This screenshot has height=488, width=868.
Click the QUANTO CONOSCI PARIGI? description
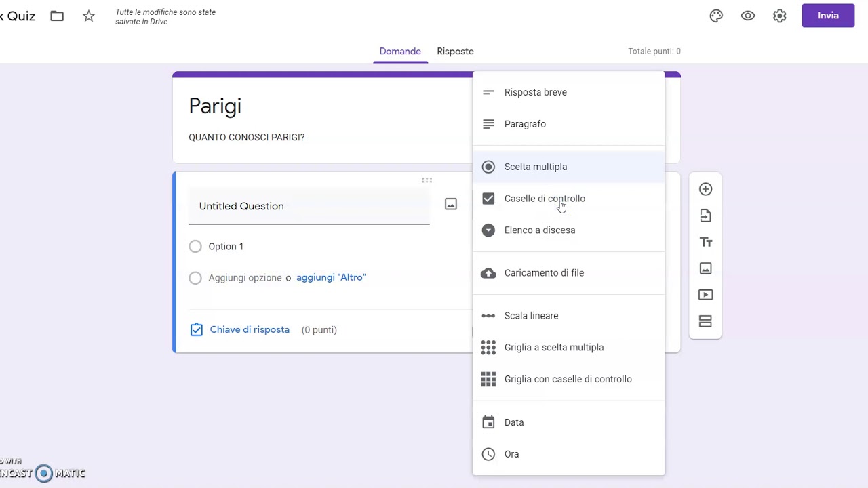pos(247,137)
